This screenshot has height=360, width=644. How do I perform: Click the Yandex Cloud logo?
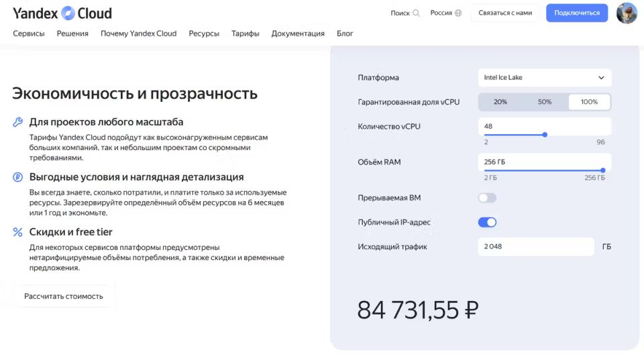coord(62,13)
